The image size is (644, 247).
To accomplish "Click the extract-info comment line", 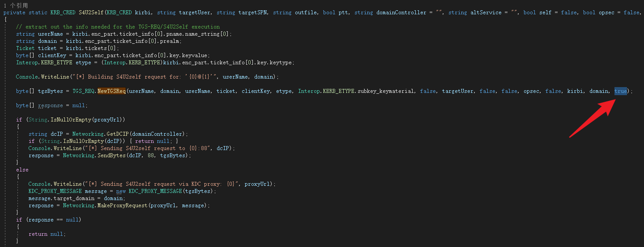I will coord(118,27).
